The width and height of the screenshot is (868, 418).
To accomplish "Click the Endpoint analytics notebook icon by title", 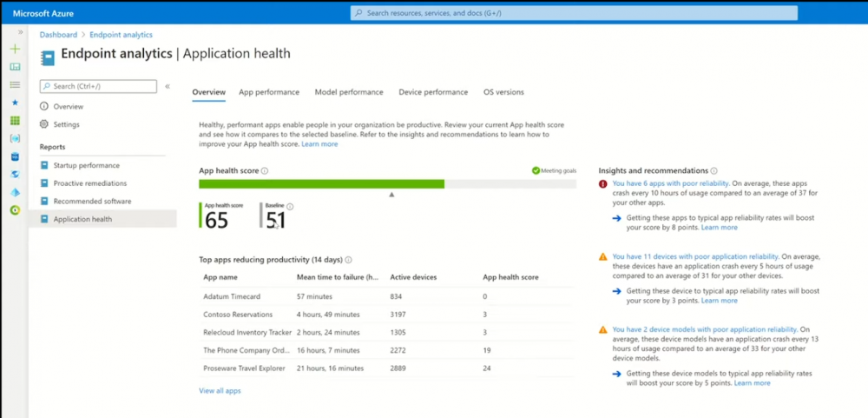I will coord(48,57).
